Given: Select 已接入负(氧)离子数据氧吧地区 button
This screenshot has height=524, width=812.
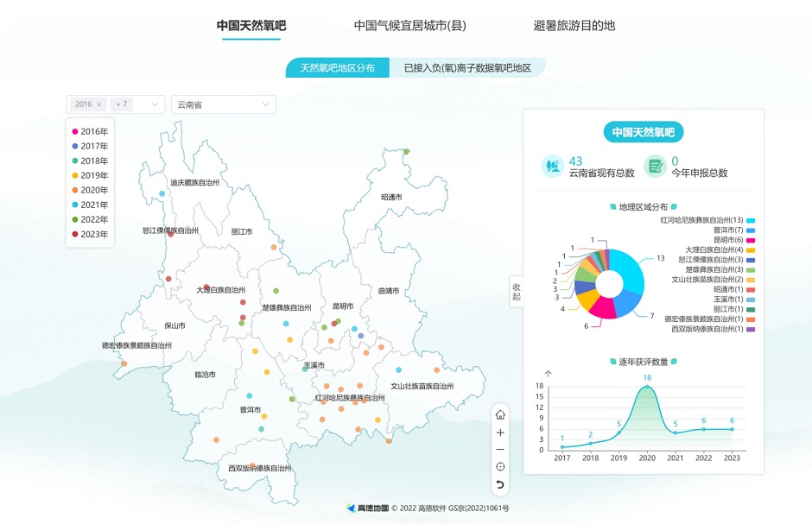Looking at the screenshot, I should pos(467,67).
